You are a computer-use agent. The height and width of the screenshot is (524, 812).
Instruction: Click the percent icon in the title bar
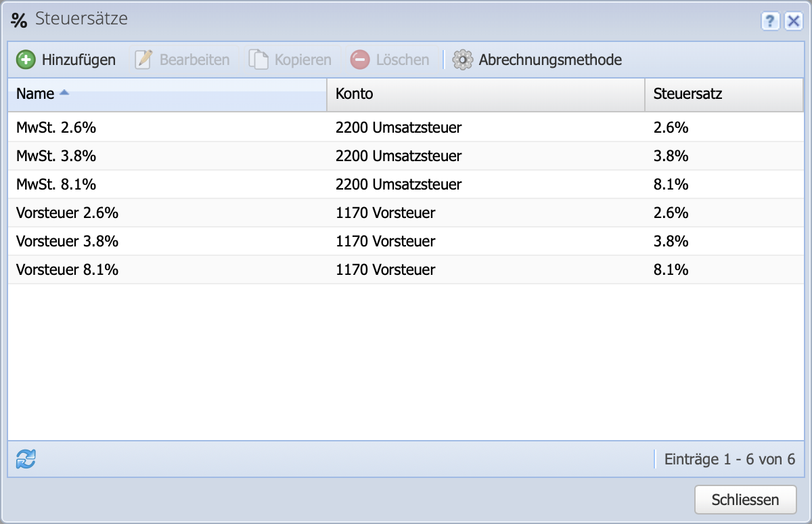20,20
